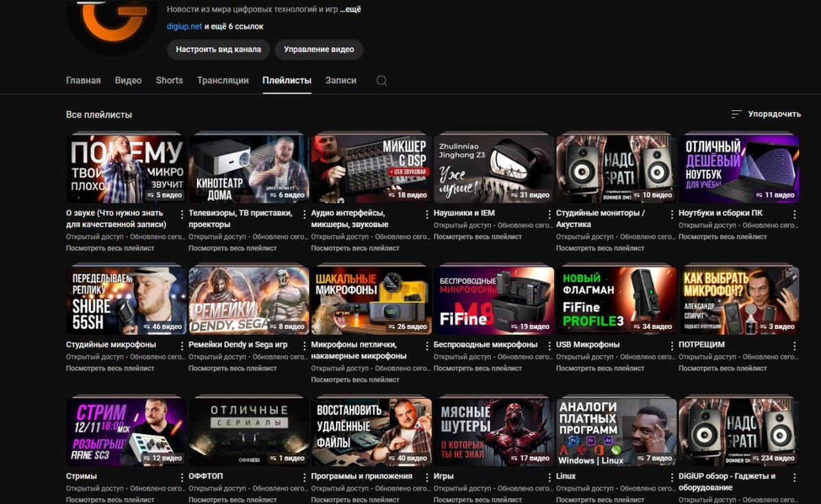821x504 pixels.
Task: Open three-dot menu for Игры playlist
Action: [x=549, y=477]
